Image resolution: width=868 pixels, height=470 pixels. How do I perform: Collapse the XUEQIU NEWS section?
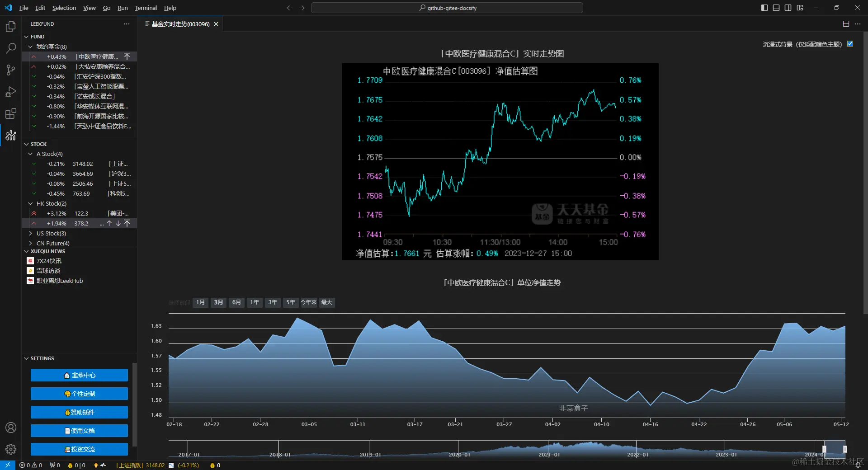point(26,251)
